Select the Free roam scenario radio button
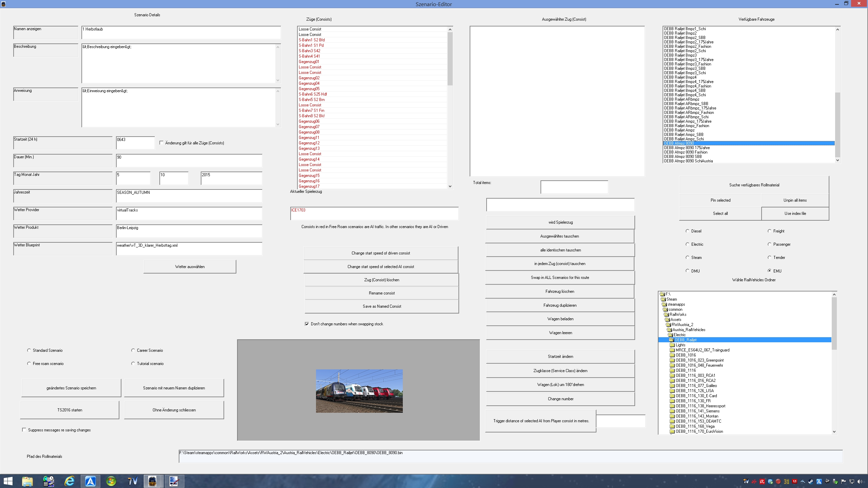868x488 pixels. [29, 364]
